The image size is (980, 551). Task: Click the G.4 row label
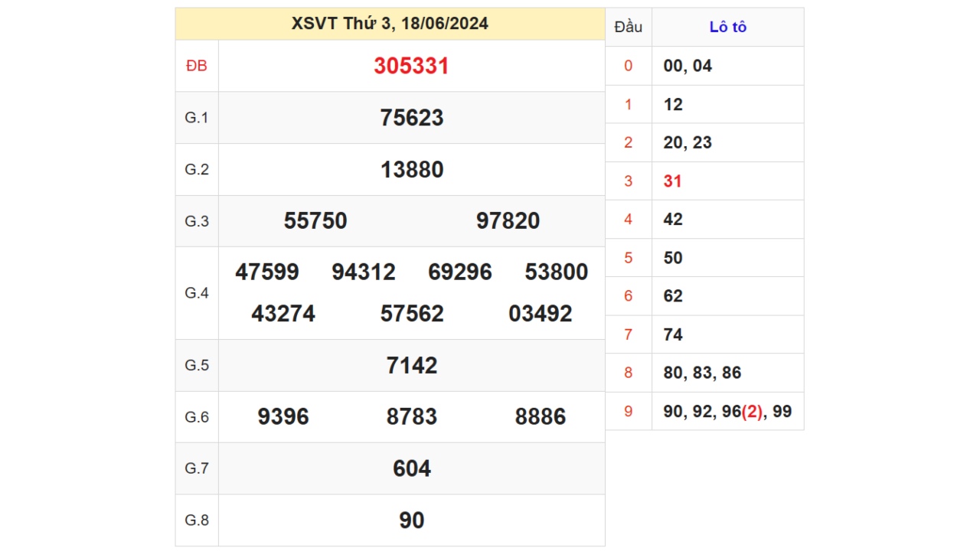point(197,293)
